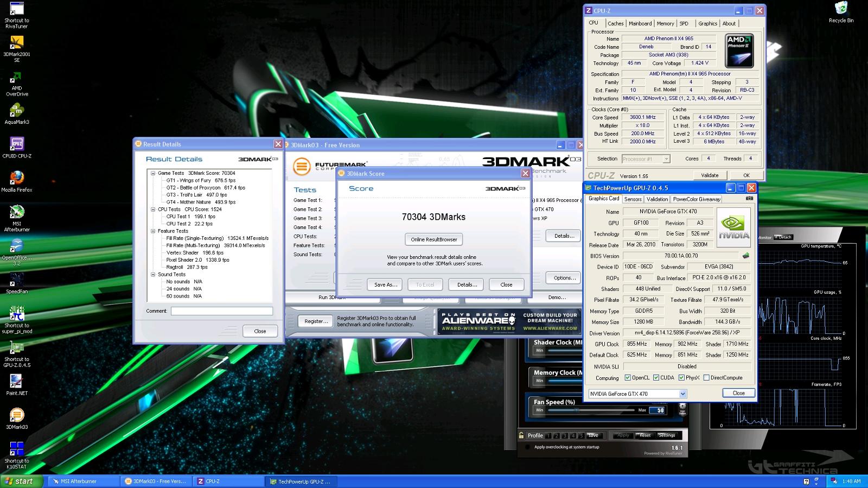This screenshot has height=488, width=868.
Task: Open the Validation tab in GPU-Z
Action: coord(657,199)
